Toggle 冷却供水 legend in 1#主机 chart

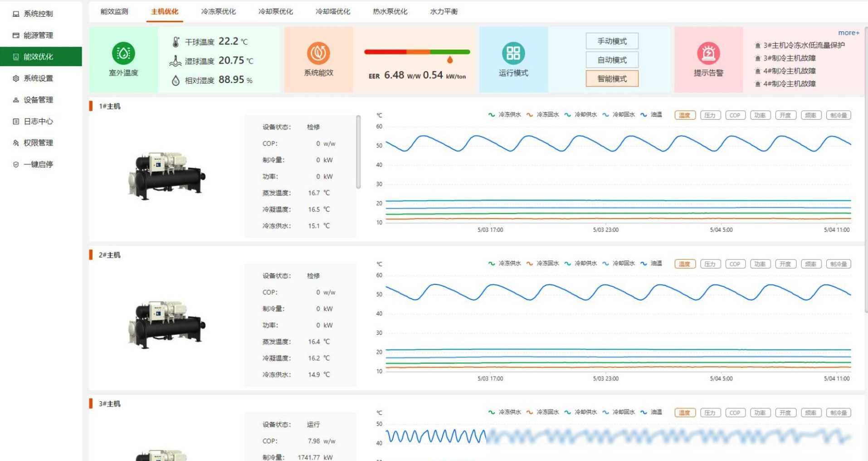tap(580, 115)
